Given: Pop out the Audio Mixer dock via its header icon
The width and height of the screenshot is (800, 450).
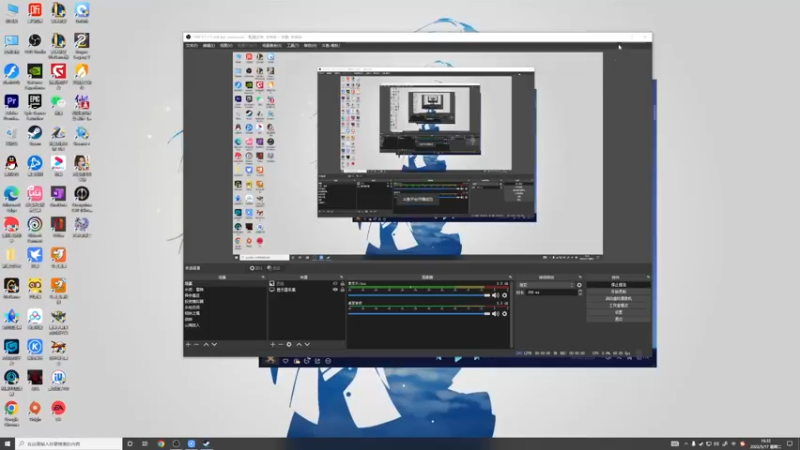Looking at the screenshot, I should coord(510,277).
